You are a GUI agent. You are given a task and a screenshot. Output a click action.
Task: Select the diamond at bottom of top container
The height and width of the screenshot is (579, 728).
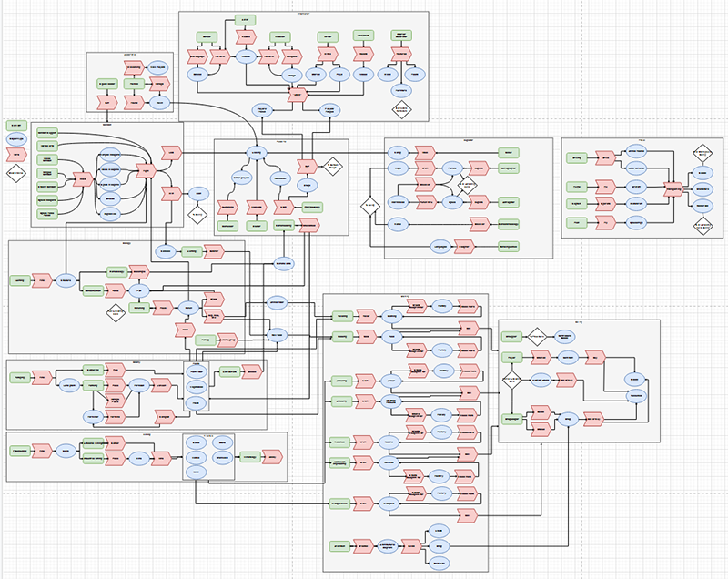point(401,108)
